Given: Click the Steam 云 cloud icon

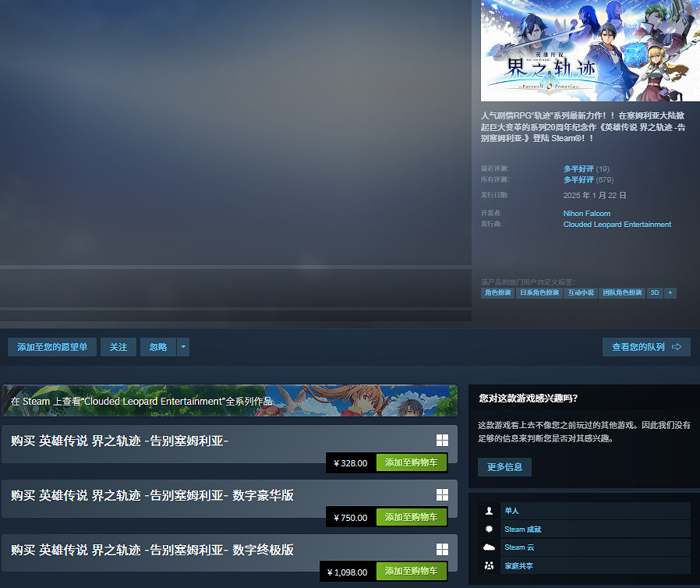Looking at the screenshot, I should (490, 547).
